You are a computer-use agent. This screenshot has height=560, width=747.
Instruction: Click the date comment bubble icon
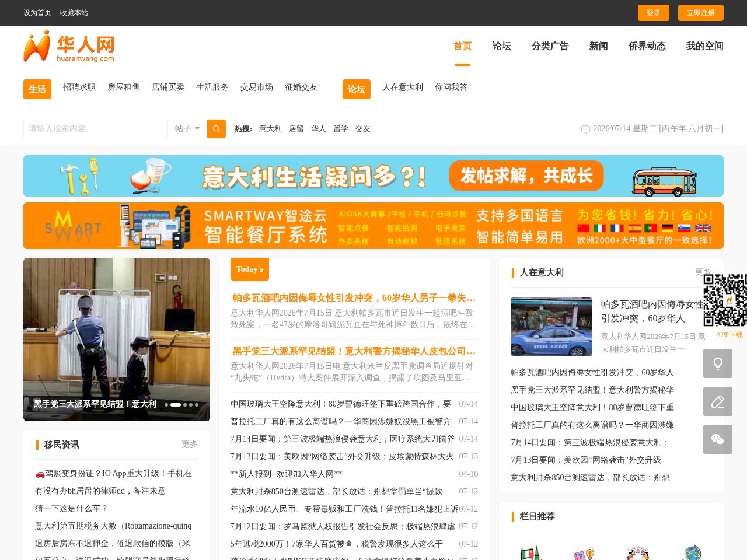(x=585, y=129)
